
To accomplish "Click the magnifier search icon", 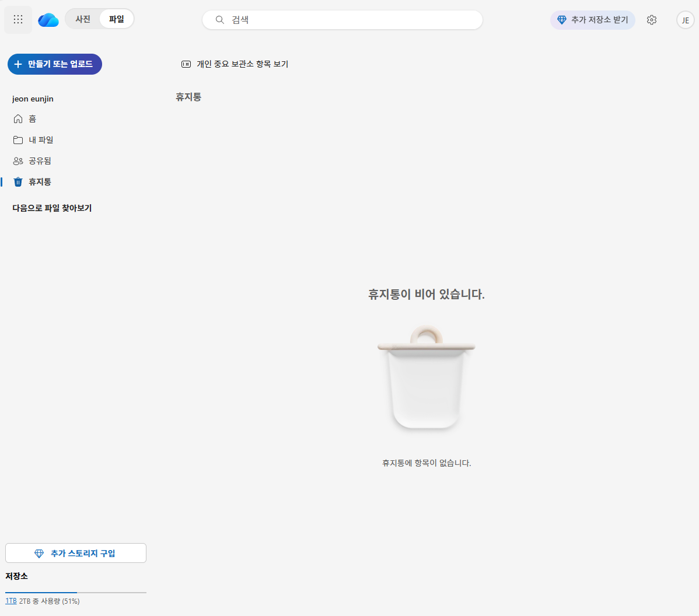I will 220,20.
